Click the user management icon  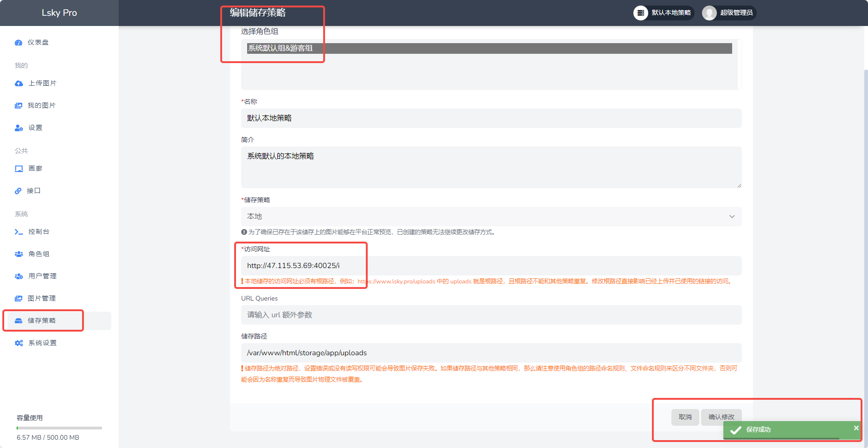(19, 276)
